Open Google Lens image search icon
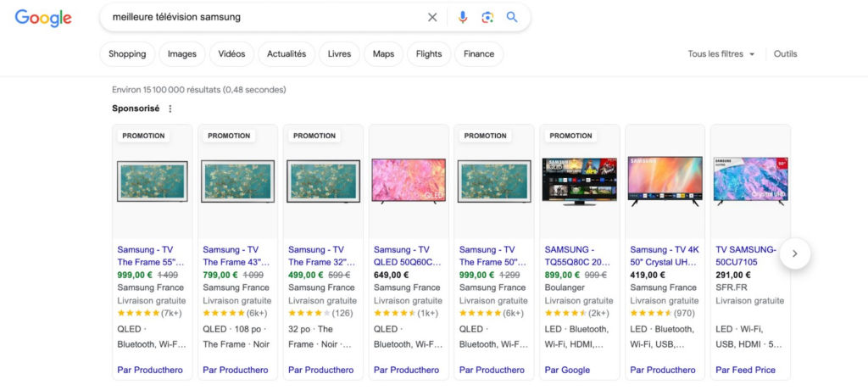 click(x=487, y=18)
